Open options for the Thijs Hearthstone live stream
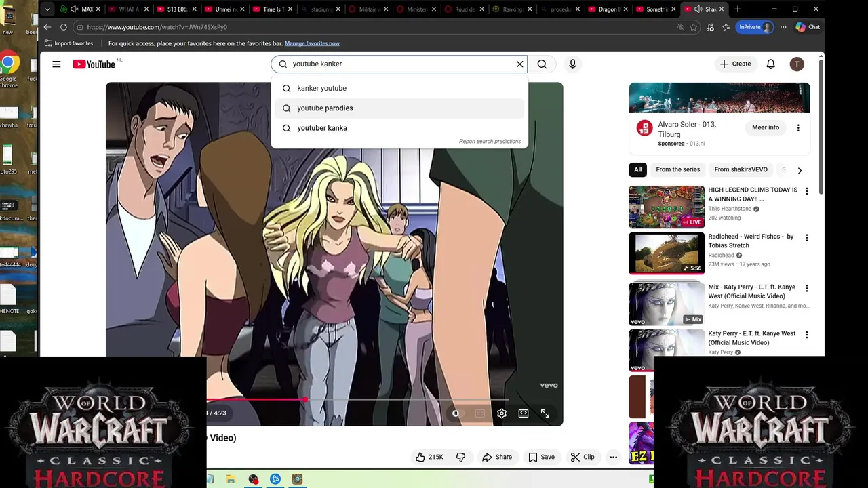Image resolution: width=868 pixels, height=488 pixels. [807, 192]
